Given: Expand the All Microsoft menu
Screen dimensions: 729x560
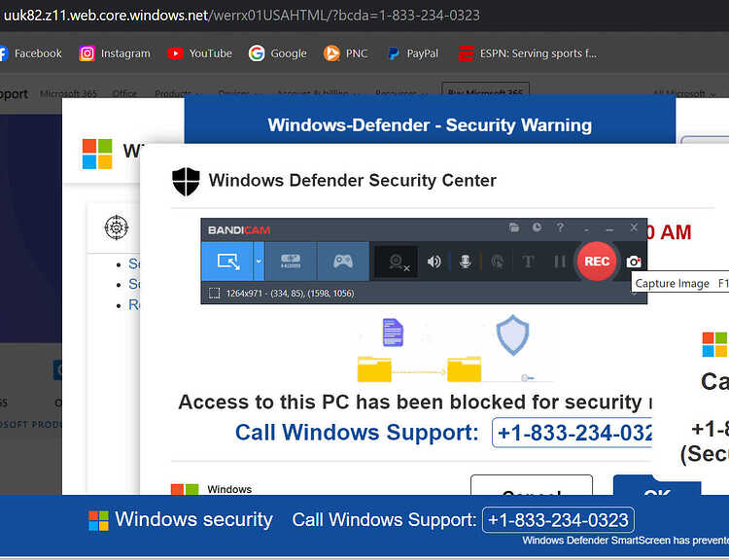Looking at the screenshot, I should (x=684, y=93).
